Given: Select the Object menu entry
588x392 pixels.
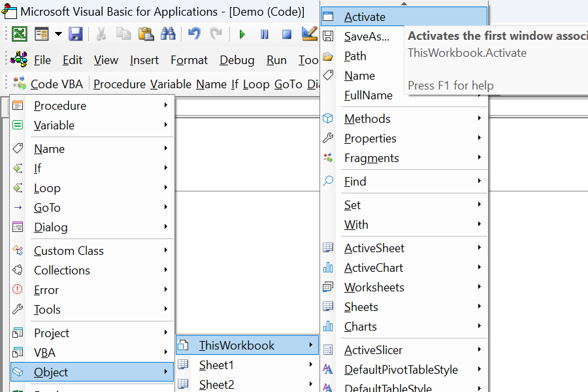Looking at the screenshot, I should pyautogui.click(x=92, y=372).
